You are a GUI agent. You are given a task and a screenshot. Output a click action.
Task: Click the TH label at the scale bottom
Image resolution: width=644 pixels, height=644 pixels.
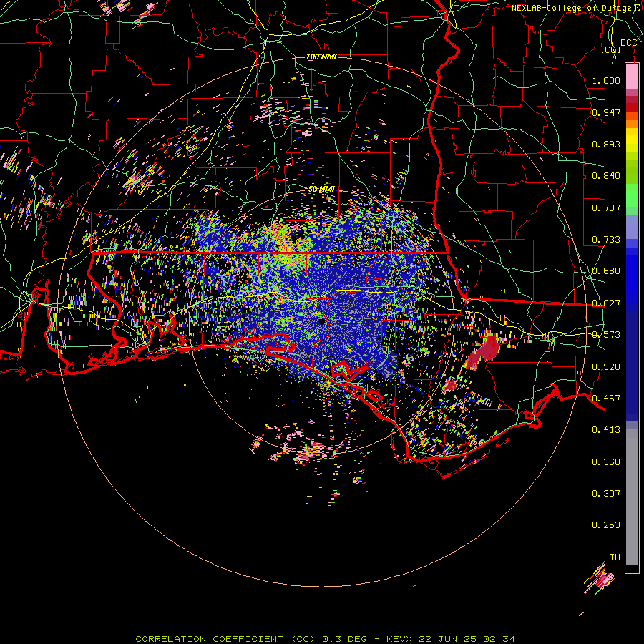coord(615,557)
